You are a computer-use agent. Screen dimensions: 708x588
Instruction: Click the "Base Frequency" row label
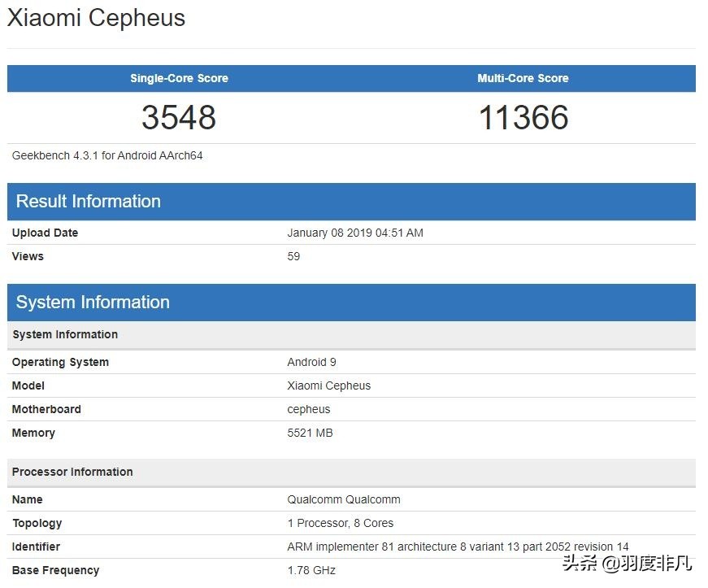[55, 570]
